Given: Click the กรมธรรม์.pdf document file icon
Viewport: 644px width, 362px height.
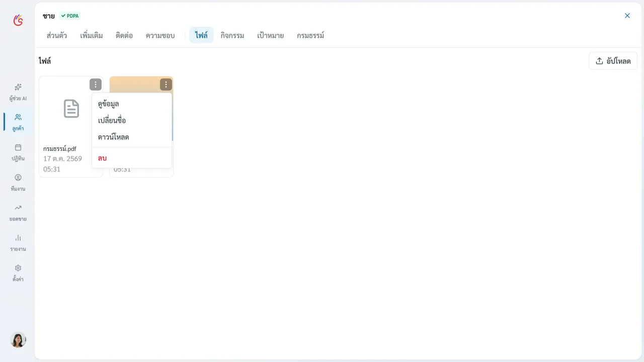Looking at the screenshot, I should click(71, 109).
